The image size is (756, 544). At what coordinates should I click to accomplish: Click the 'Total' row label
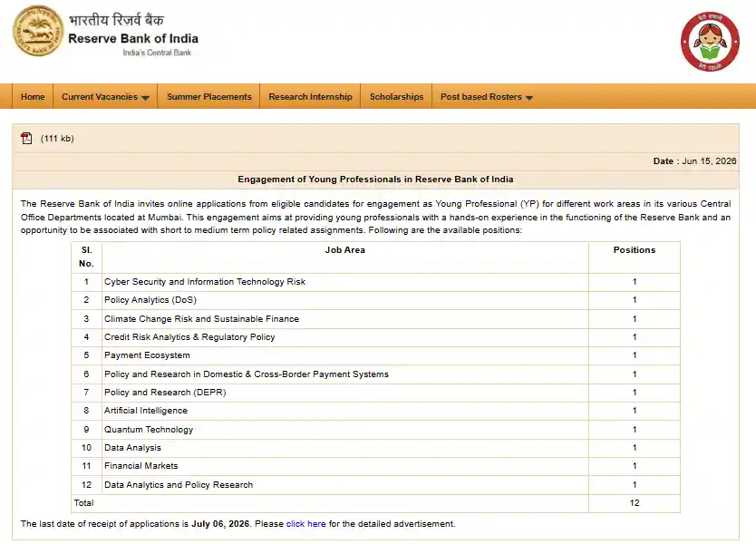pyautogui.click(x=83, y=503)
